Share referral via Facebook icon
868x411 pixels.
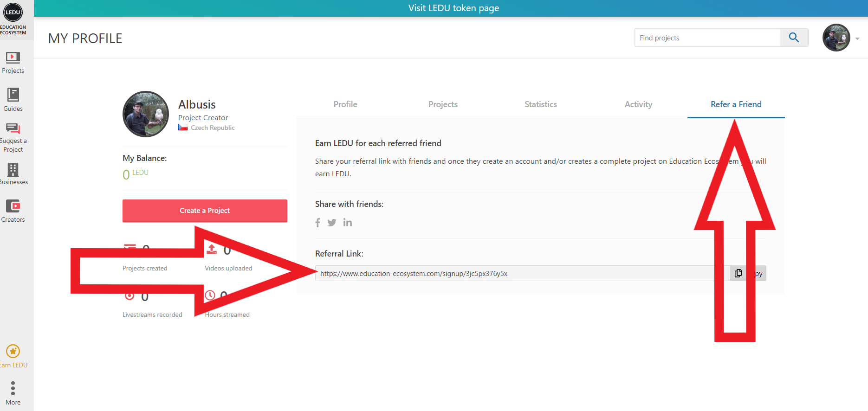318,223
